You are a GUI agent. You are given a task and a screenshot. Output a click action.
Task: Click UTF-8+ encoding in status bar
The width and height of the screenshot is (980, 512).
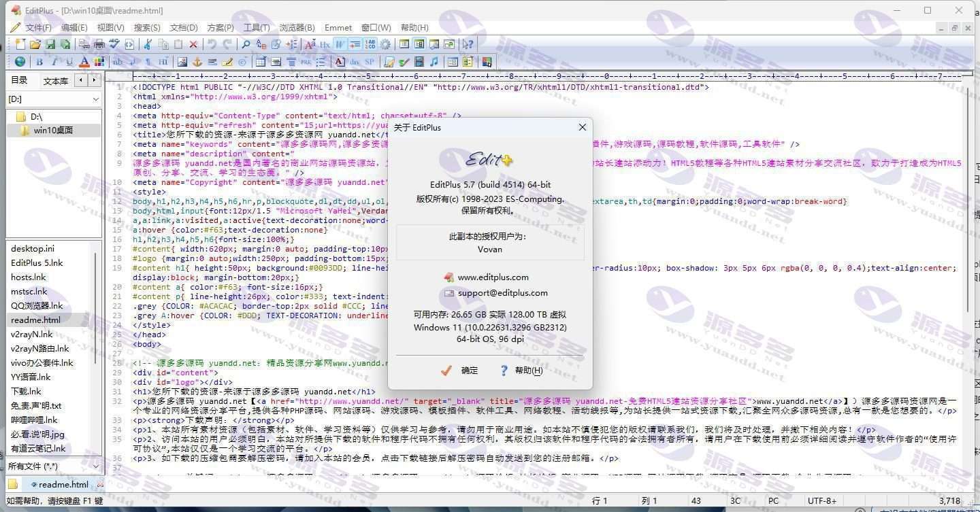(822, 501)
